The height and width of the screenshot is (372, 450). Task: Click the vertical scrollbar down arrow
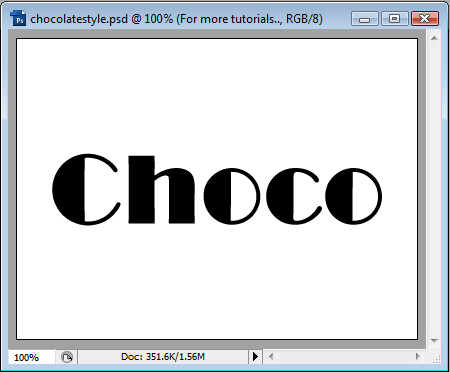434,340
